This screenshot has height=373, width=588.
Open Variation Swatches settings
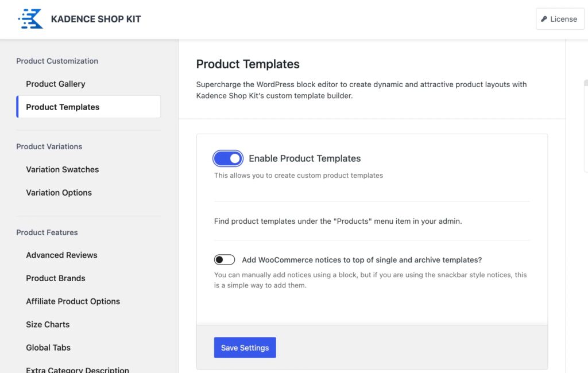tap(62, 169)
